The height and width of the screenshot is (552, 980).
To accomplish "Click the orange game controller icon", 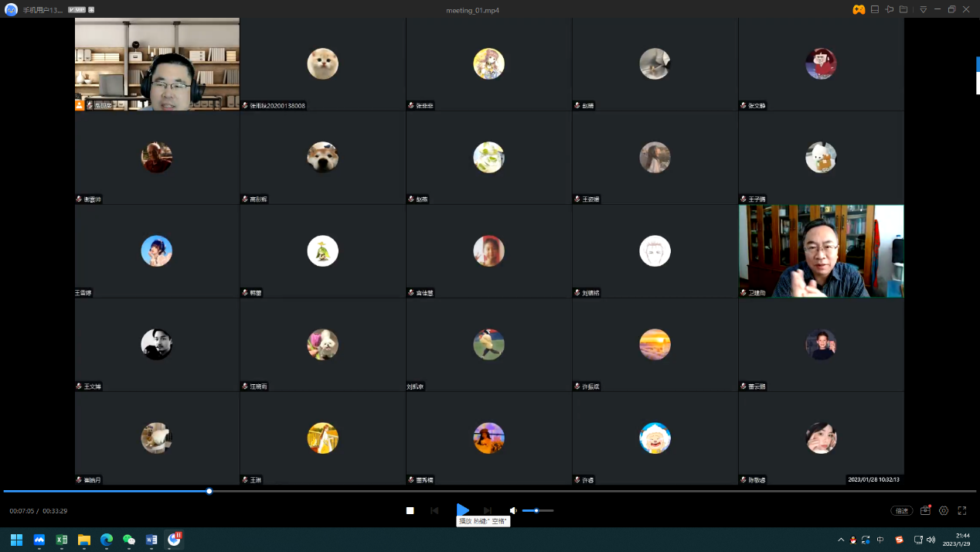I will (859, 10).
